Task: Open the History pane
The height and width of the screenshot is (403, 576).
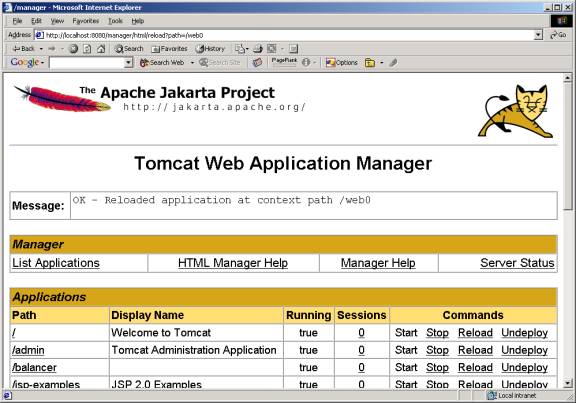Action: [x=210, y=48]
